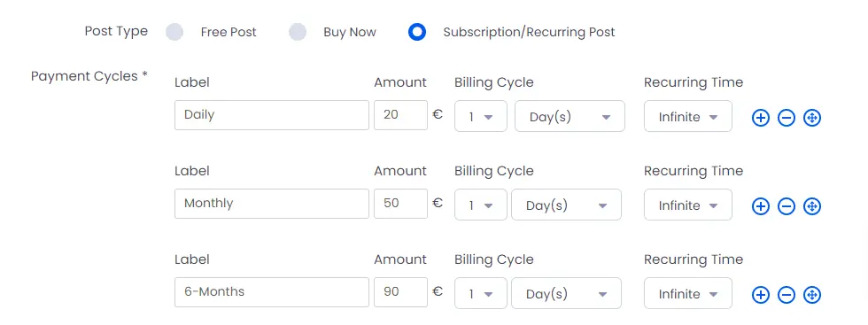The height and width of the screenshot is (325, 868).
Task: Click the move handle on the Monthly row
Action: pyautogui.click(x=811, y=206)
